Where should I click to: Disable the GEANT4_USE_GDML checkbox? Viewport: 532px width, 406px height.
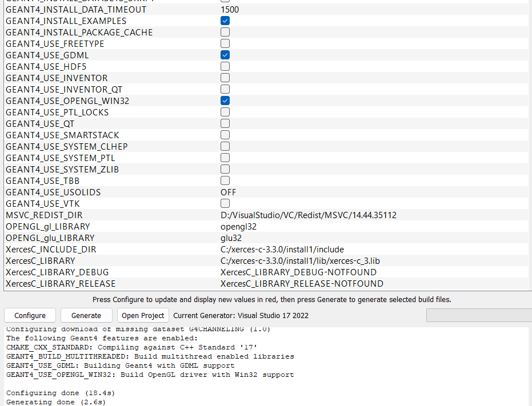(x=225, y=55)
